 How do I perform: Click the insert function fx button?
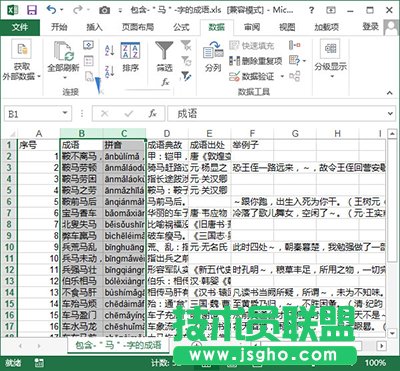point(153,114)
